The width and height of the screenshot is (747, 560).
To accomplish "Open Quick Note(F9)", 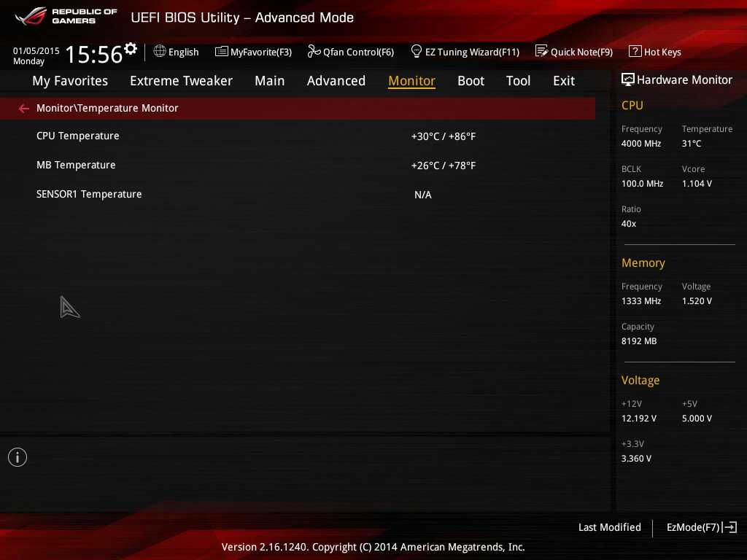I will (x=574, y=52).
